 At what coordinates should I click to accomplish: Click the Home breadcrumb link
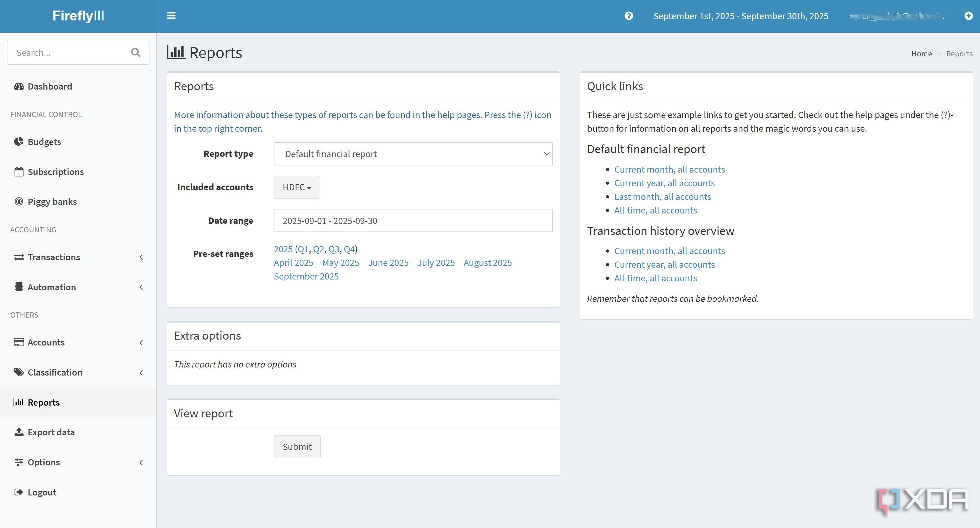[x=921, y=54]
